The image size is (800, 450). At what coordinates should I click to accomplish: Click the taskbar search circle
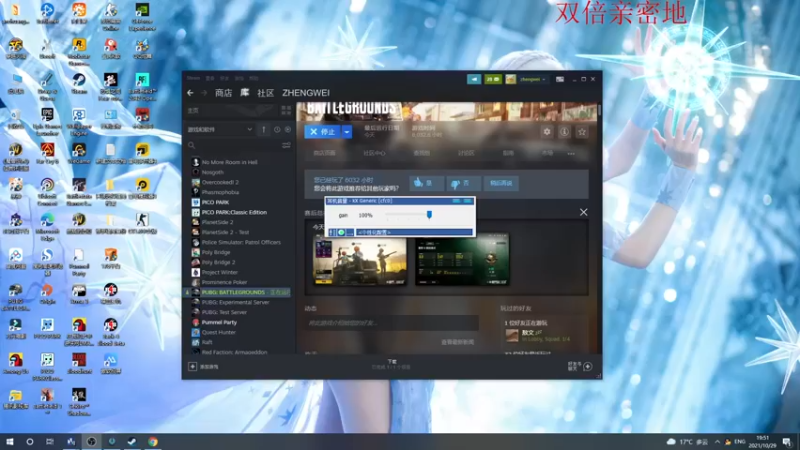tap(30, 441)
